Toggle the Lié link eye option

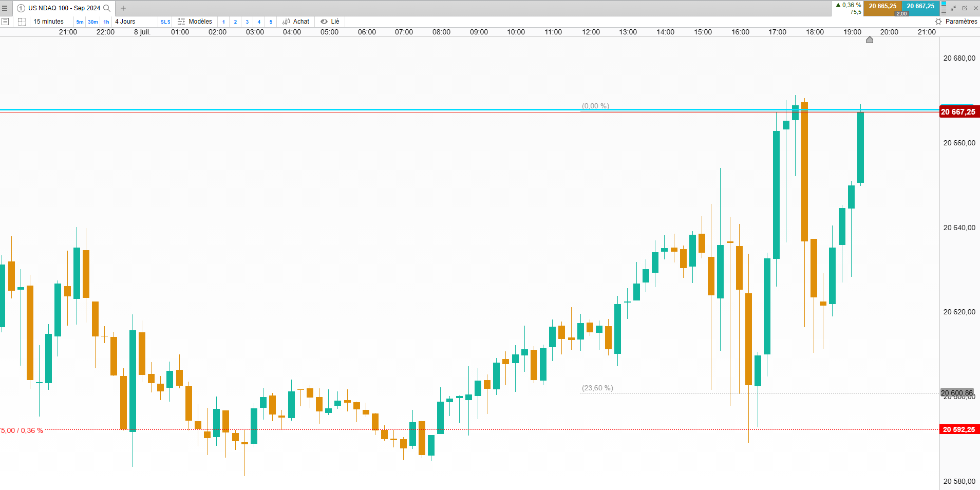click(x=330, y=22)
